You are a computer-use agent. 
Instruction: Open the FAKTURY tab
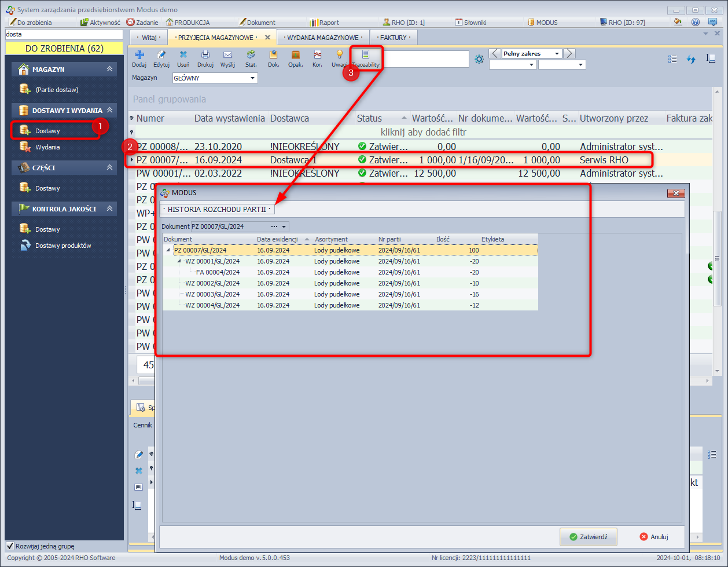coord(394,37)
